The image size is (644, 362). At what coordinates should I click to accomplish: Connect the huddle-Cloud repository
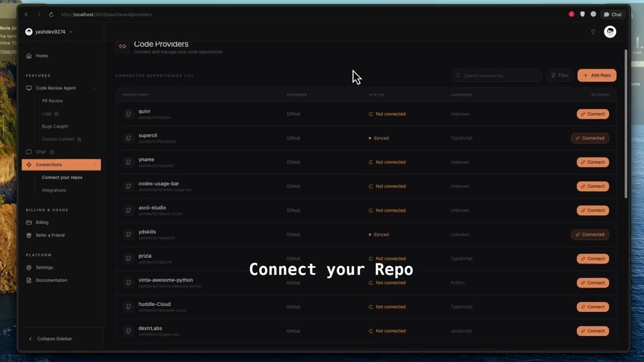point(593,307)
